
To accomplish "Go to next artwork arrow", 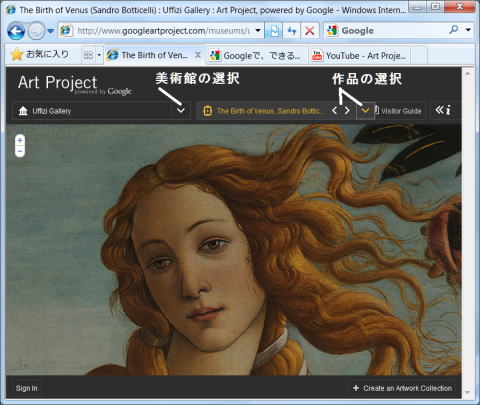I will 347,110.
